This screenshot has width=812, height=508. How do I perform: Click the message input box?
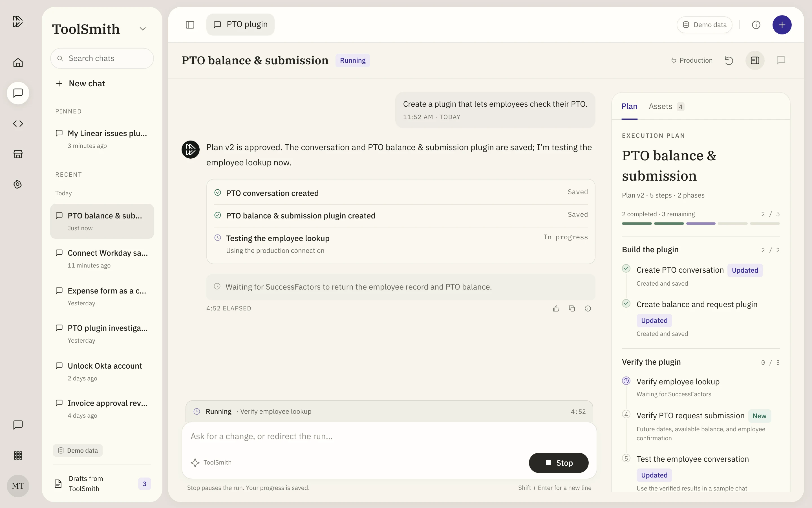(x=389, y=436)
